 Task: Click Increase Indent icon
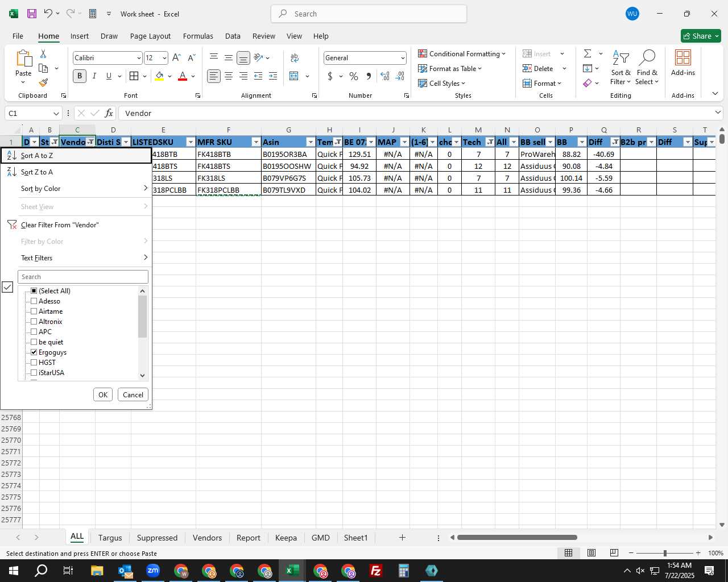click(x=273, y=76)
